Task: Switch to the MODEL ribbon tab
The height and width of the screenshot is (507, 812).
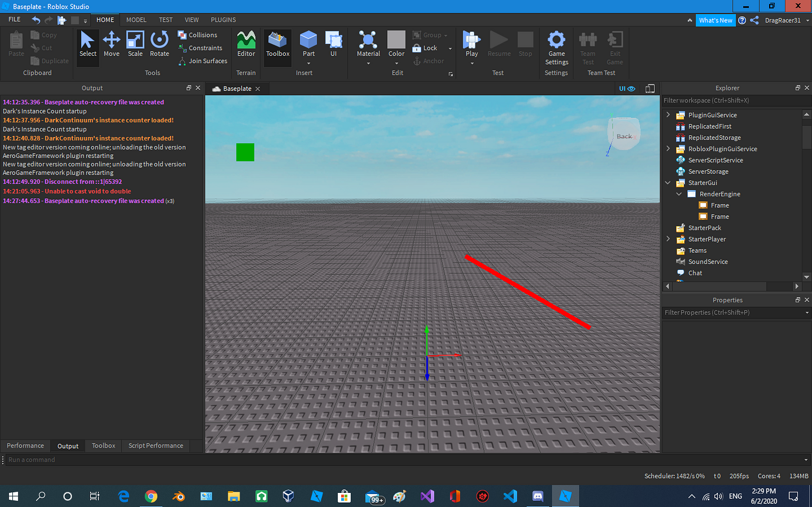Action: (136, 20)
